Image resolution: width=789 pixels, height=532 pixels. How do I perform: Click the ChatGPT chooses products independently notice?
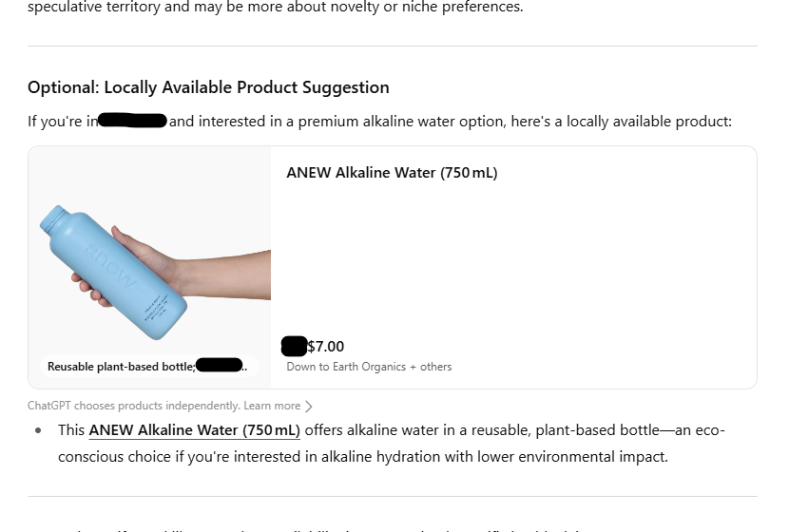(133, 406)
